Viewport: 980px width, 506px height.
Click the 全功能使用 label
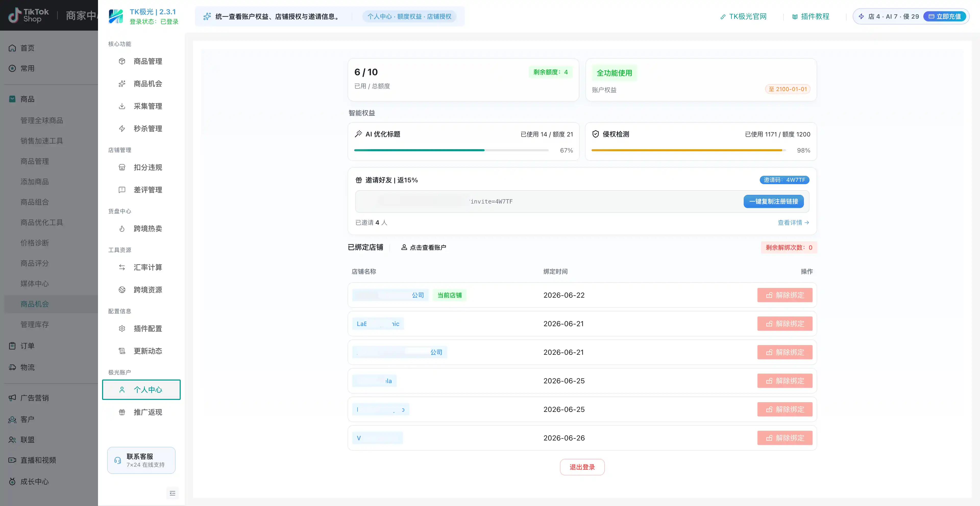614,73
